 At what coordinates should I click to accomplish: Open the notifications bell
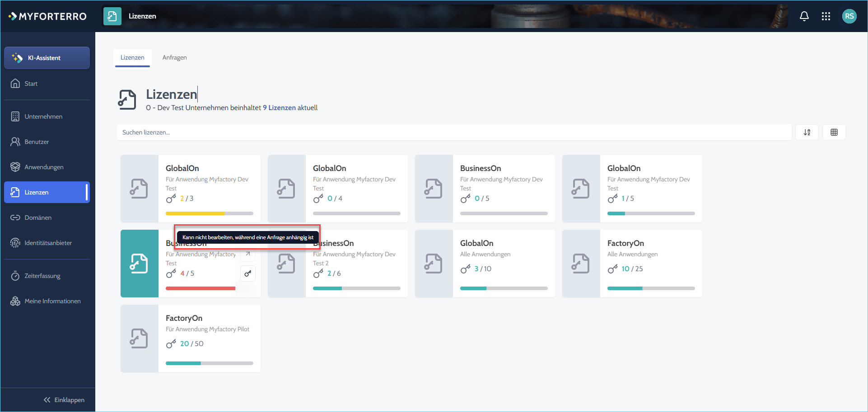[x=804, y=16]
